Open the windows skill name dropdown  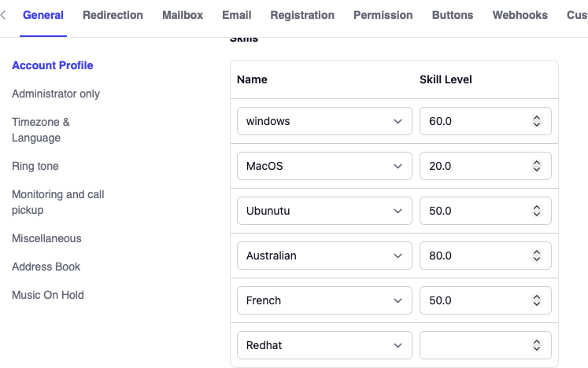(324, 121)
